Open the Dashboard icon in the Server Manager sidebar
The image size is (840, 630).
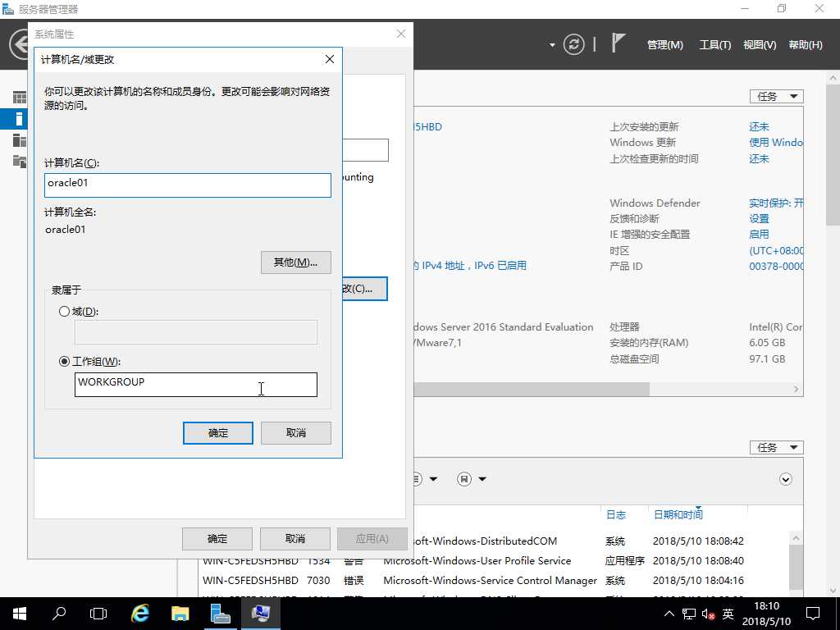20,97
